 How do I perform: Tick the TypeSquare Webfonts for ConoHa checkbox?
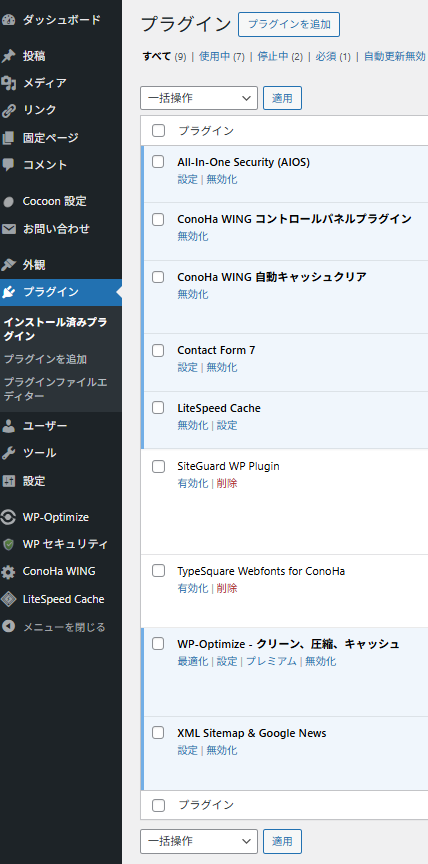158,571
